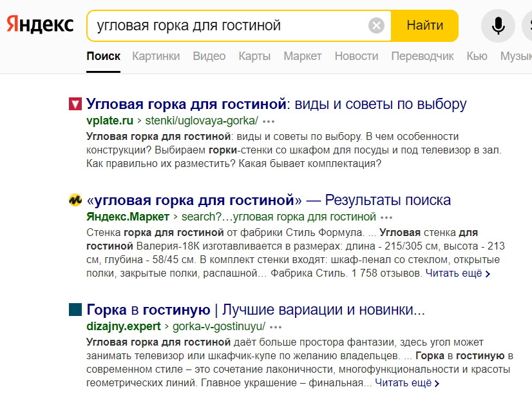The height and width of the screenshot is (394, 532).
Task: Go to the Новости tab
Action: pos(356,56)
